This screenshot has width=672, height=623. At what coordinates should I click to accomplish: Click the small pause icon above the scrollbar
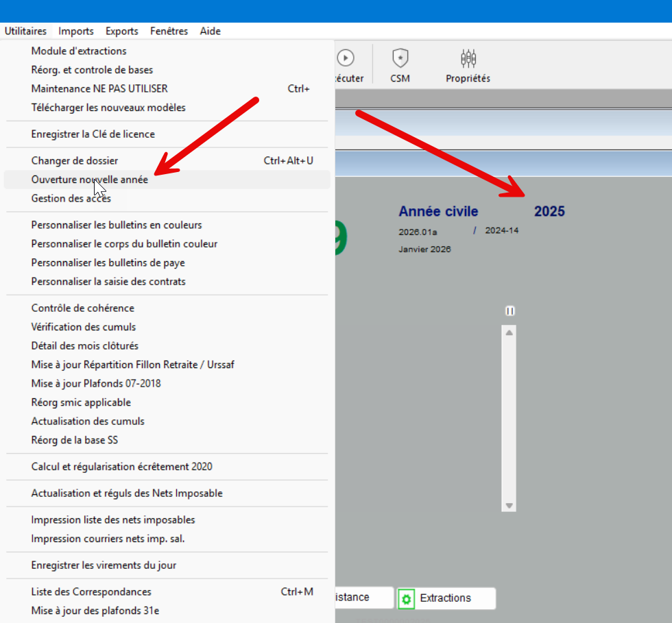coord(509,310)
